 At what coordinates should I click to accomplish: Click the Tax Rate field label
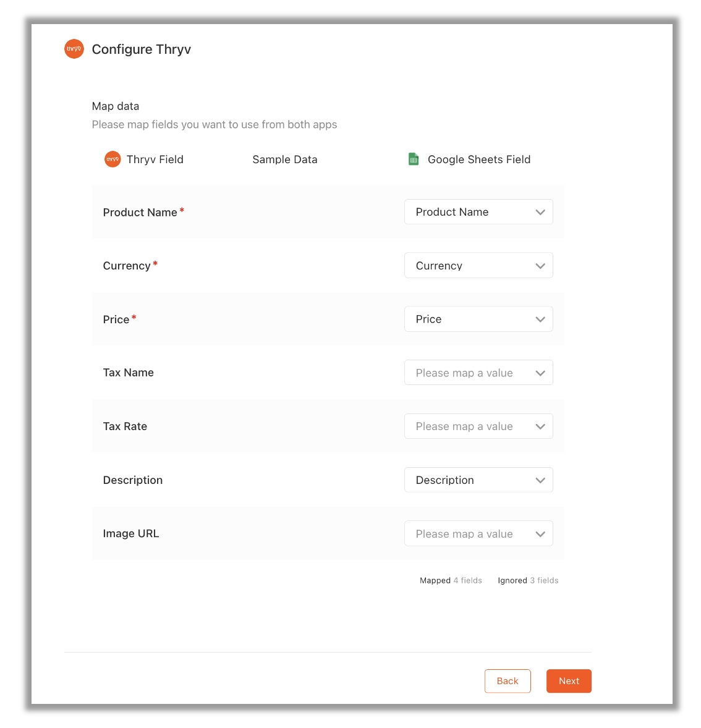(125, 426)
